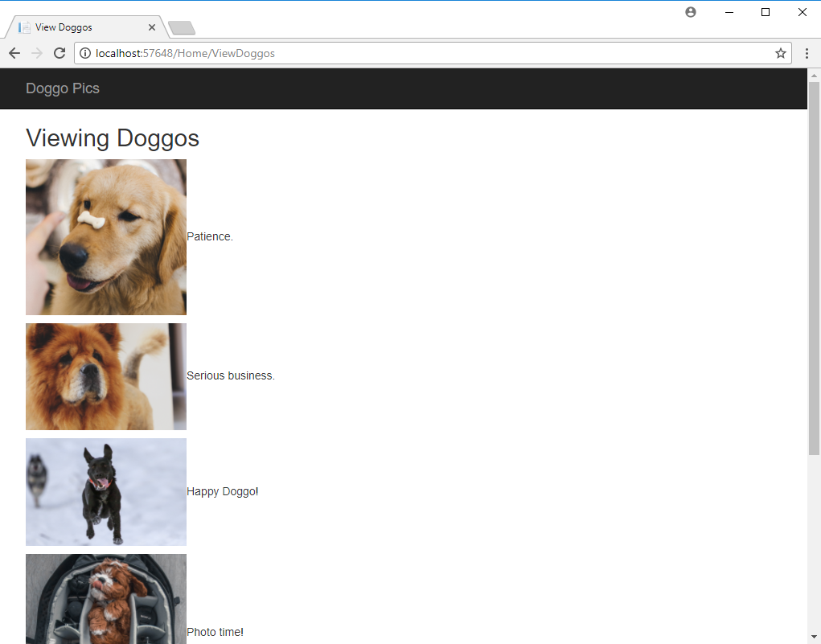Click the scrollbar up arrow
This screenshot has height=644, width=821.
click(x=815, y=75)
